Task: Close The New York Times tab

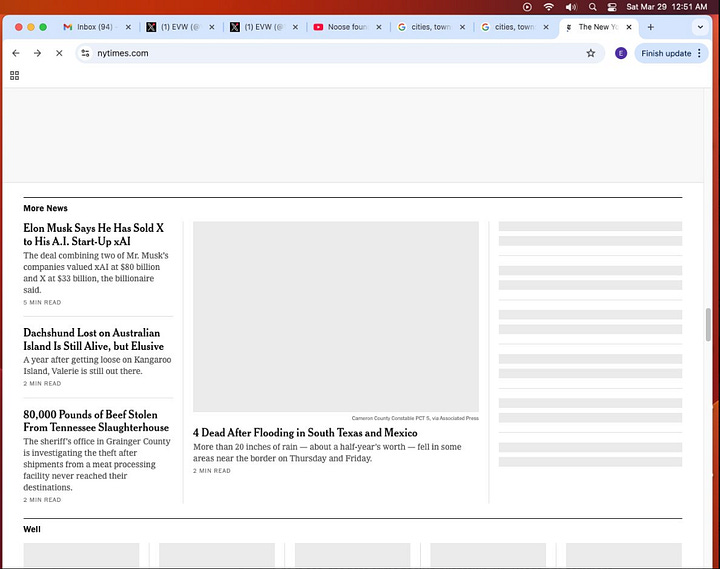Action: click(629, 27)
